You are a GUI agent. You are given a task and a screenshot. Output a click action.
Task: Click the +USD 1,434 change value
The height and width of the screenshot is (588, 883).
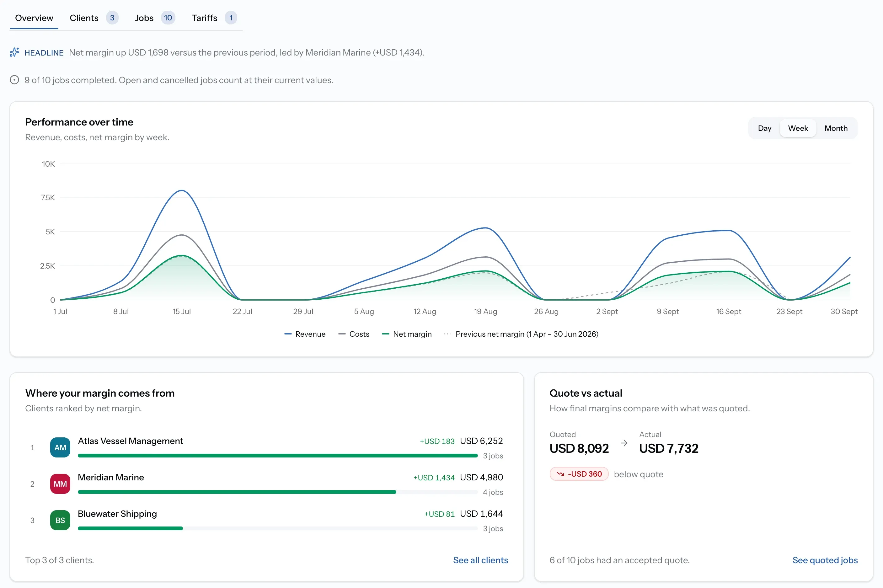coord(434,478)
